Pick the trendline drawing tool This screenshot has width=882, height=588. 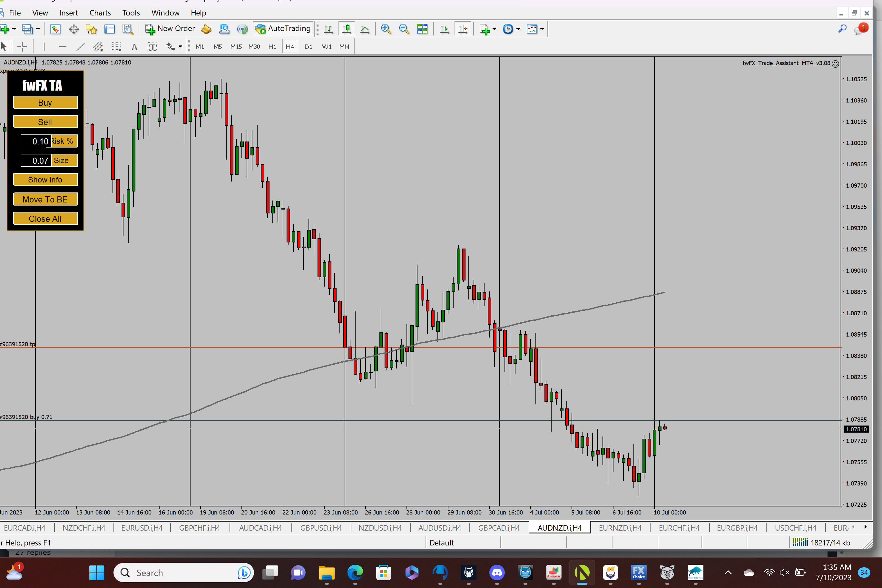(80, 47)
